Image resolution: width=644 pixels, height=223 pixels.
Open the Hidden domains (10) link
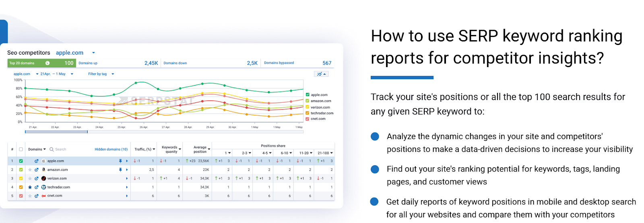pyautogui.click(x=111, y=149)
